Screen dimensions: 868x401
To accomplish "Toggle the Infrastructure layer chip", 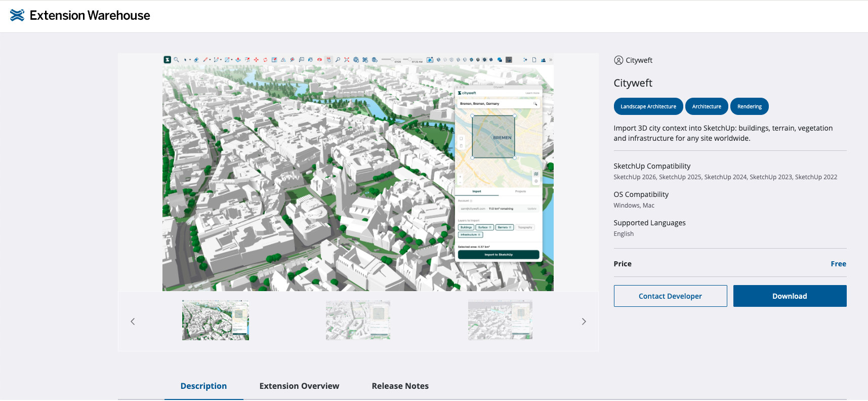I will (x=471, y=235).
